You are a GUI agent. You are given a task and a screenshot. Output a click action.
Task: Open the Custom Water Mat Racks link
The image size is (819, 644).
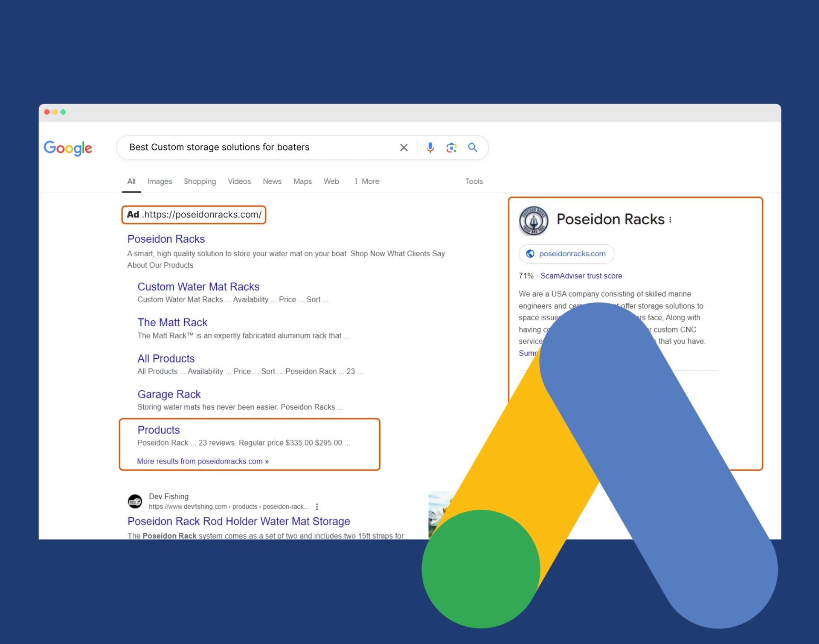click(198, 287)
